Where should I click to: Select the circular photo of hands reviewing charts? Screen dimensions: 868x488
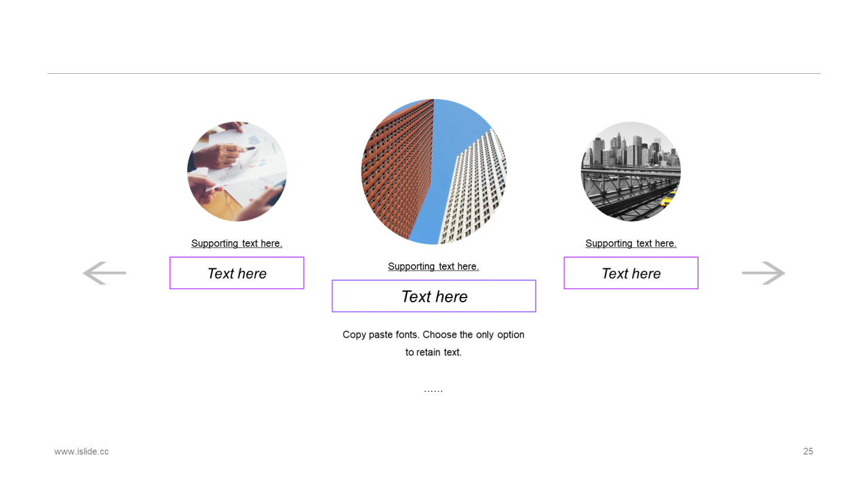237,171
